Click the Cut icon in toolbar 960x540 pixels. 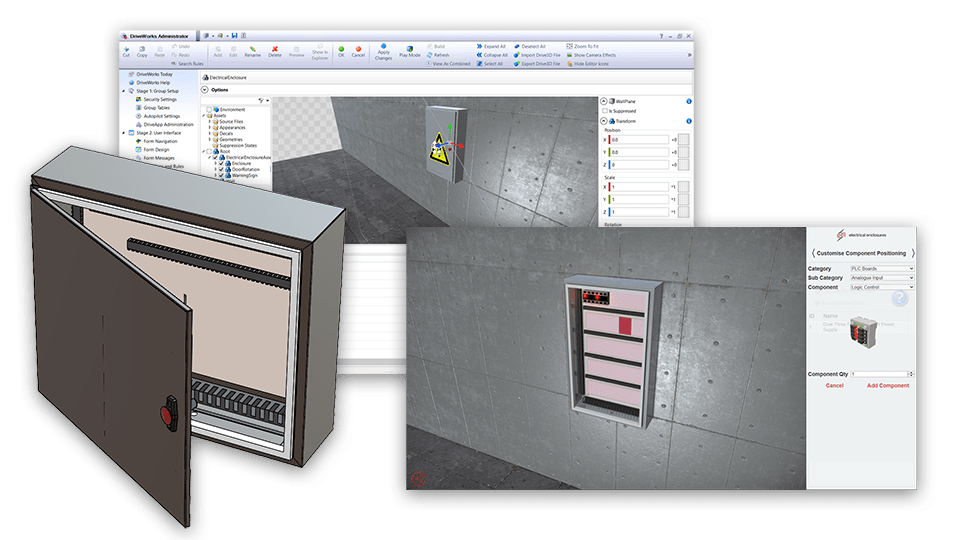[127, 51]
